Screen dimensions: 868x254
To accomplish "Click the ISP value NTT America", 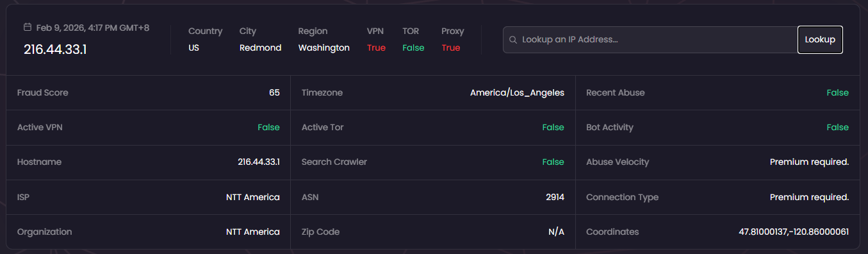I will [x=253, y=197].
